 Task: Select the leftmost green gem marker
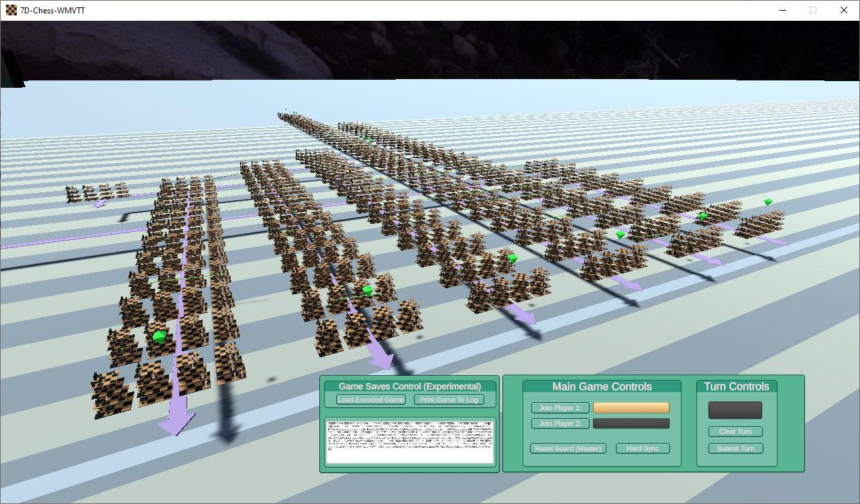[x=159, y=336]
